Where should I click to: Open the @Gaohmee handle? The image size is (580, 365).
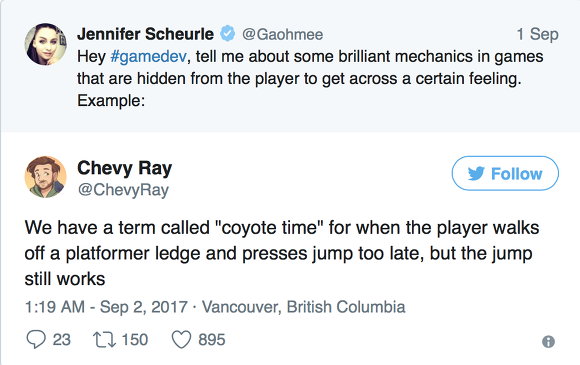[283, 34]
